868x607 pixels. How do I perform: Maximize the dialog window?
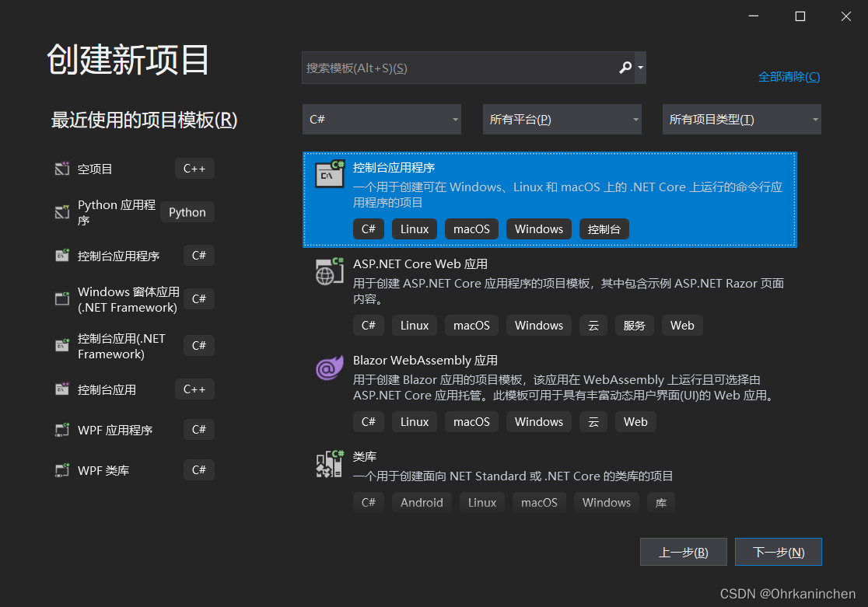coord(800,16)
